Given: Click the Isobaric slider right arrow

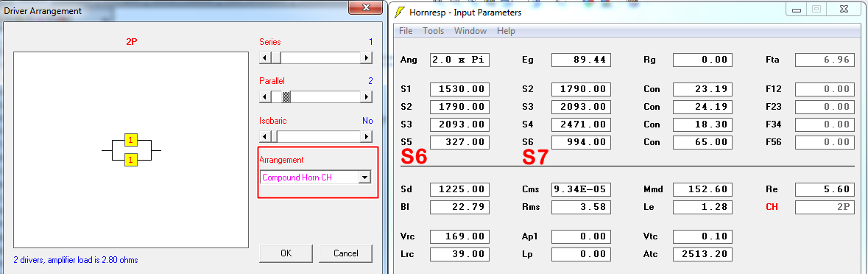Looking at the screenshot, I should click(x=366, y=136).
